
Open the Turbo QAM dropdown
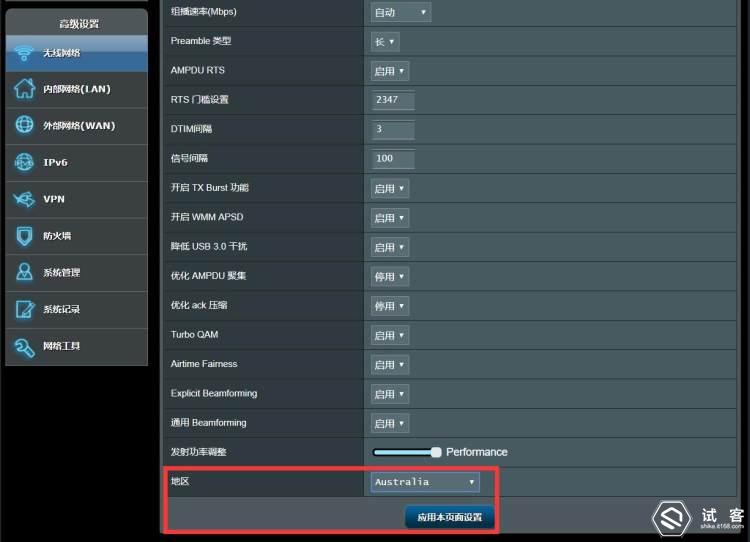[390, 335]
